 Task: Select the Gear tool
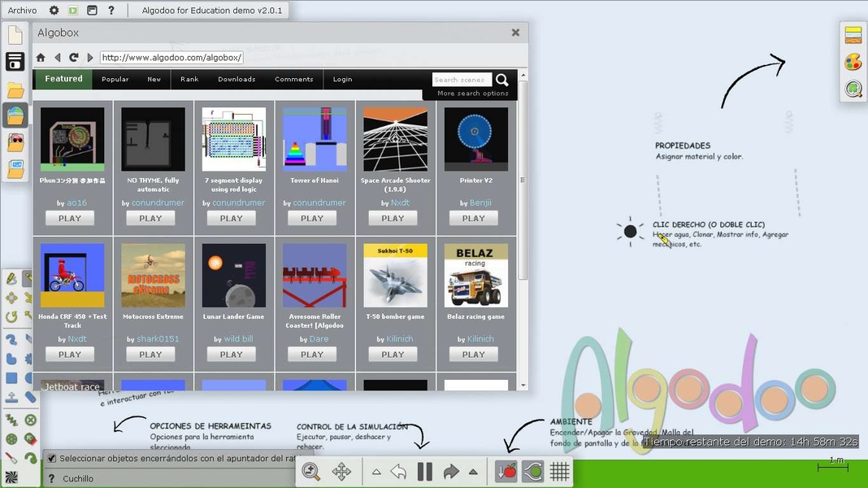coord(31,358)
